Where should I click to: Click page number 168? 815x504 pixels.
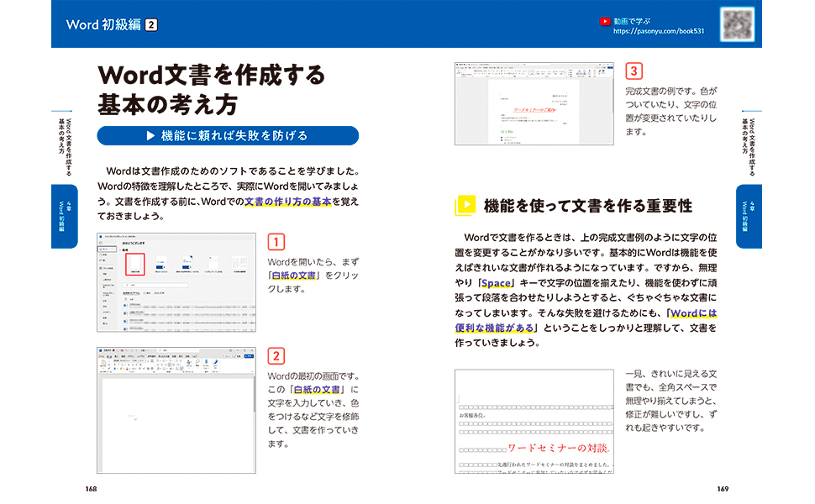tap(91, 489)
